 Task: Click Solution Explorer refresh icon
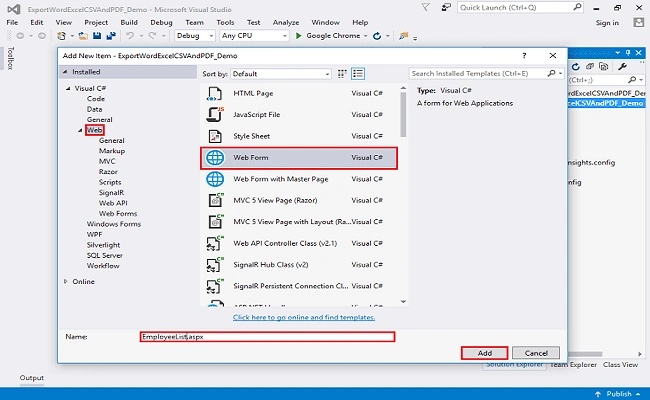point(575,66)
